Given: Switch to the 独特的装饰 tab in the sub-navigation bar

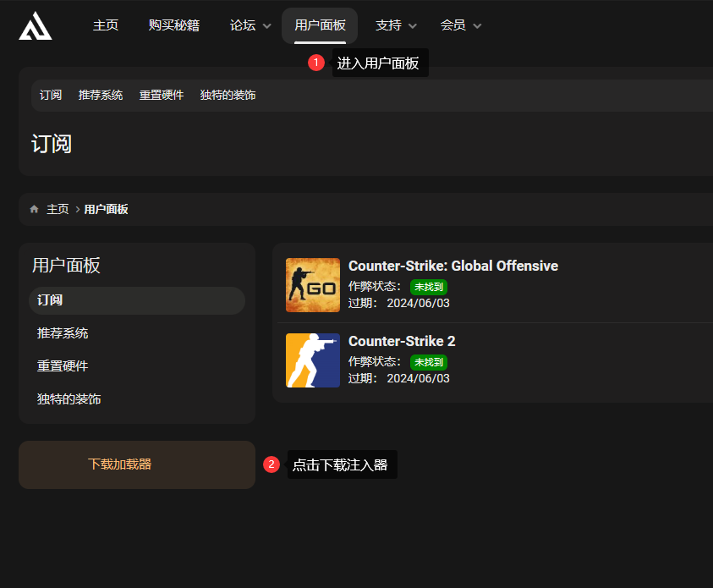Looking at the screenshot, I should click(x=228, y=96).
